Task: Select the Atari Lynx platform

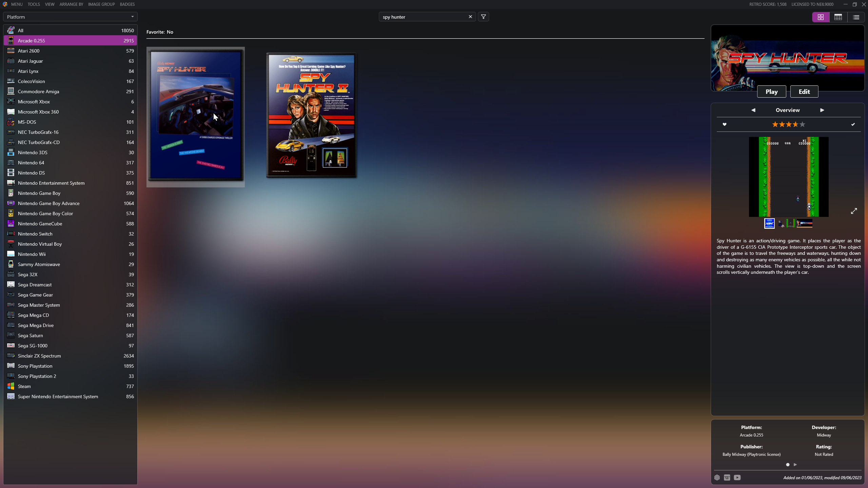Action: tap(70, 71)
